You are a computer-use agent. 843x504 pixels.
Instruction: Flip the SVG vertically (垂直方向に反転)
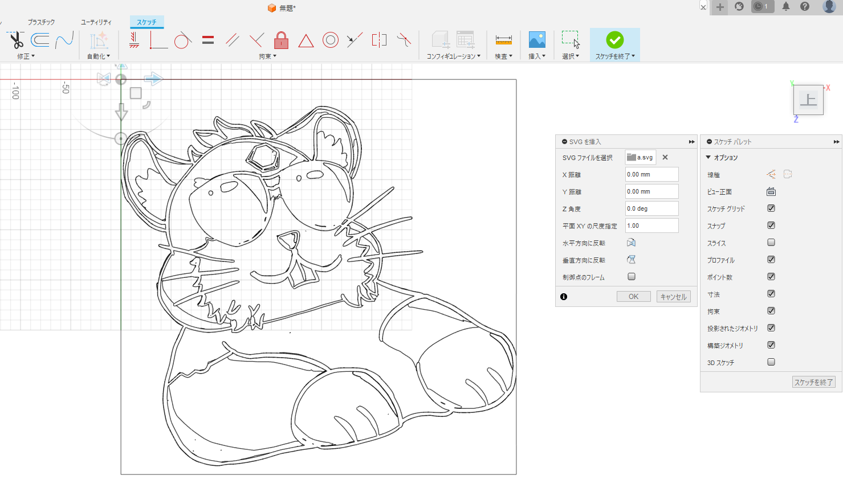631,260
